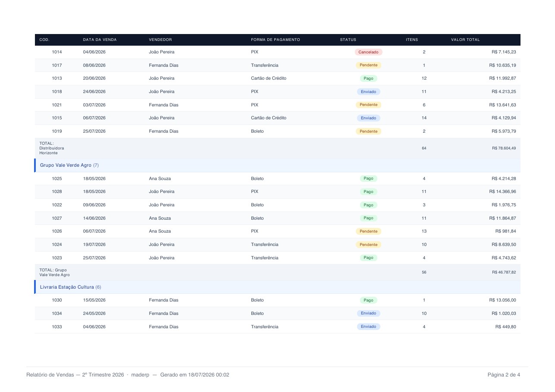Click "Transferência" in row 1024
Screen dimensions: 555x392
265,245
